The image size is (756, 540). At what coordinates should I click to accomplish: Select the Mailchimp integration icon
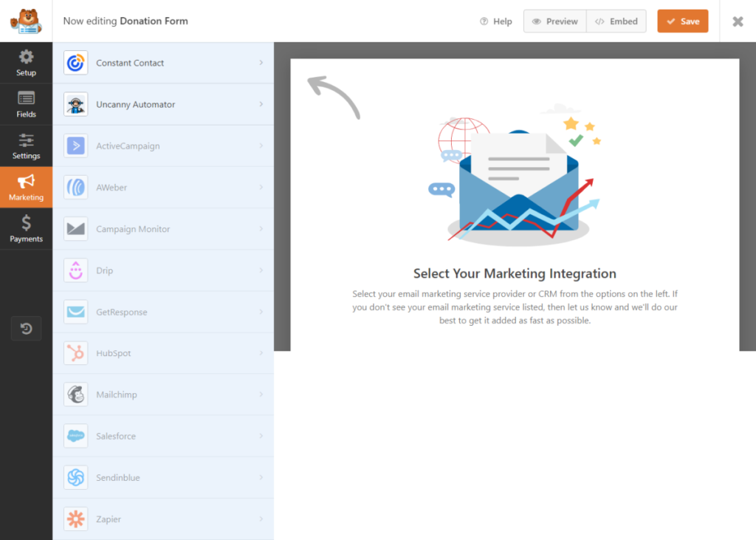tap(76, 394)
